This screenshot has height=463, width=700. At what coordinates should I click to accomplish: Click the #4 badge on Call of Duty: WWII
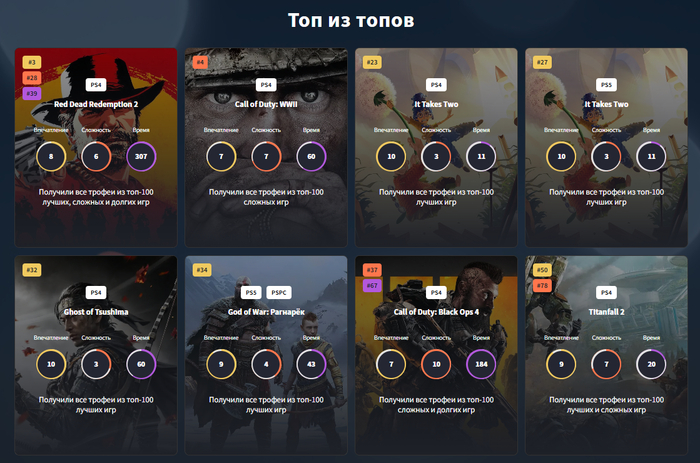click(200, 62)
